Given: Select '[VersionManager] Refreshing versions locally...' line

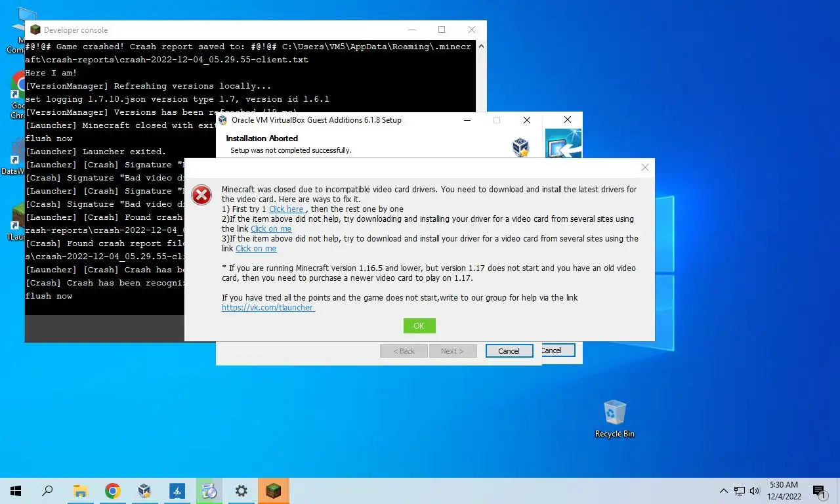Looking at the screenshot, I should coord(148,86).
